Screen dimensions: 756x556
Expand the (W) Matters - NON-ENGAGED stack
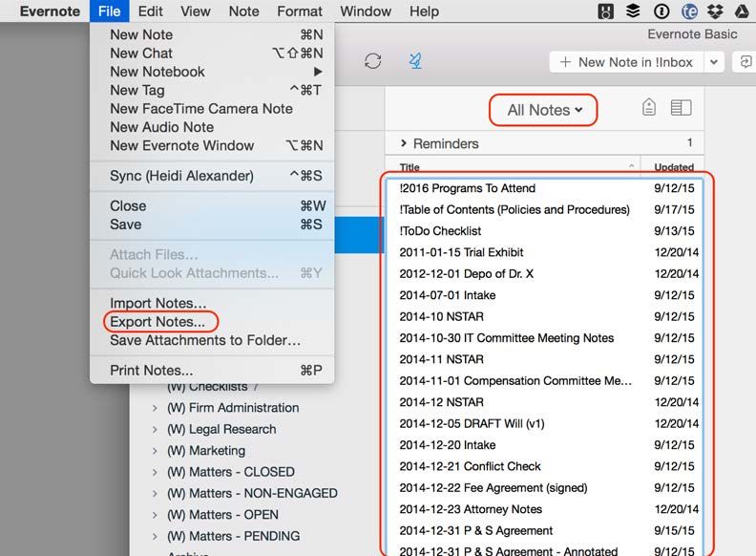point(155,494)
